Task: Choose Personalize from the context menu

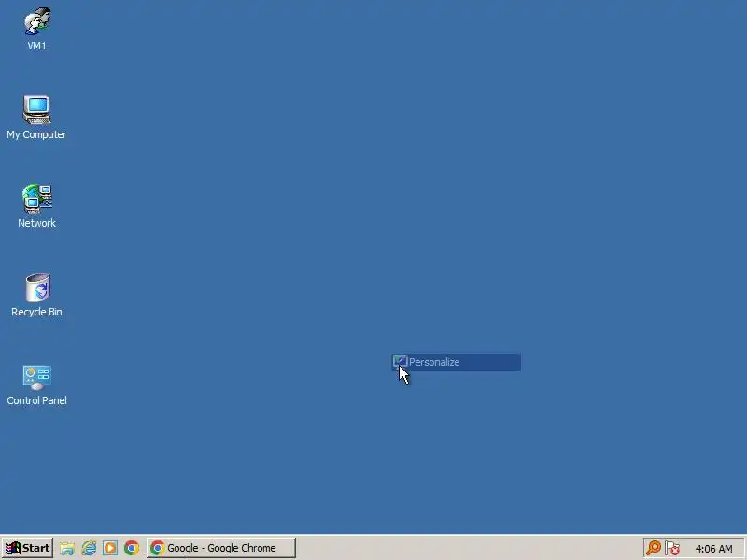Action: click(456, 362)
